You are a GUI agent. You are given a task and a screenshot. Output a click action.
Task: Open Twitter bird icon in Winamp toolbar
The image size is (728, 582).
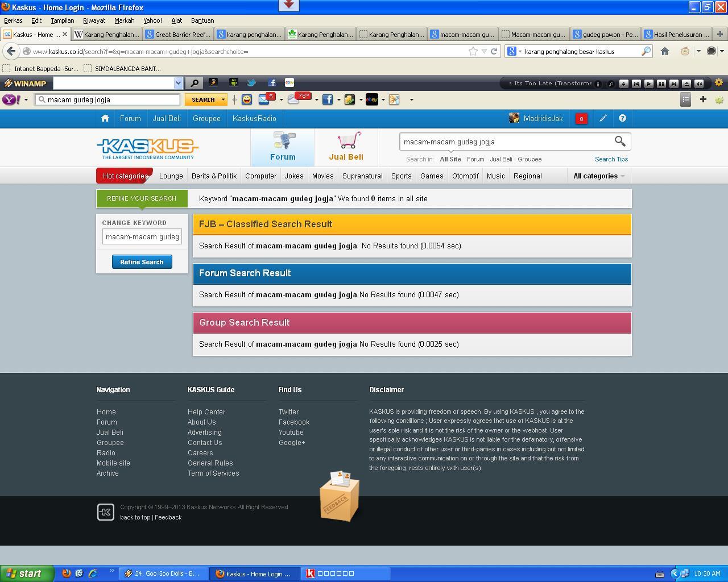coord(251,83)
